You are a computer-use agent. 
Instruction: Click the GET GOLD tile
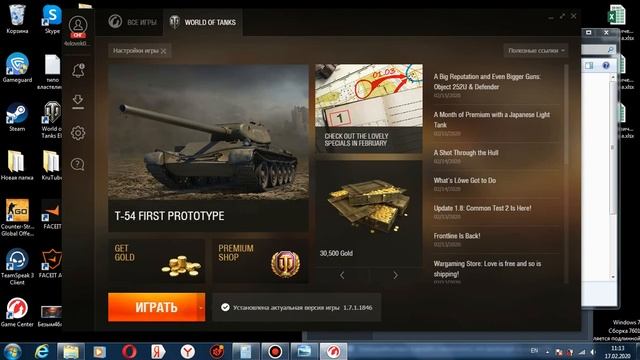(x=156, y=261)
